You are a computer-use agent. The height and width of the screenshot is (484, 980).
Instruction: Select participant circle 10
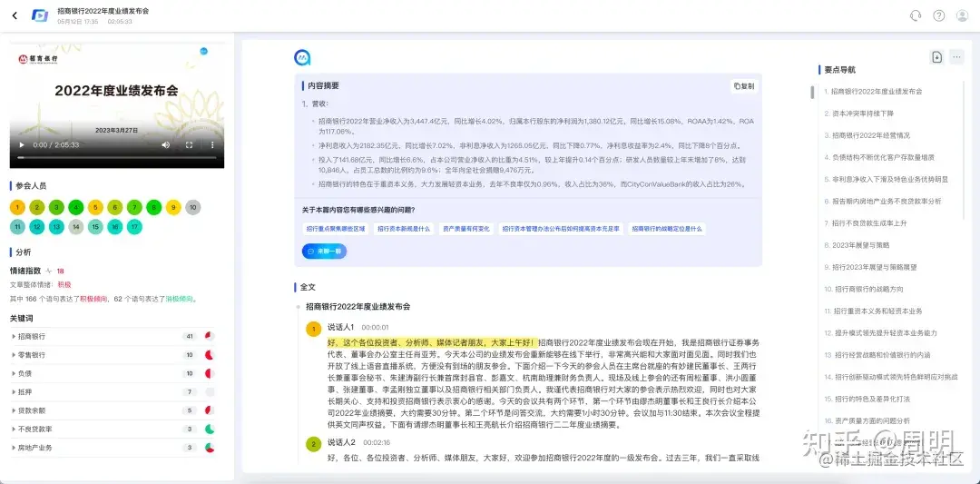[193, 208]
